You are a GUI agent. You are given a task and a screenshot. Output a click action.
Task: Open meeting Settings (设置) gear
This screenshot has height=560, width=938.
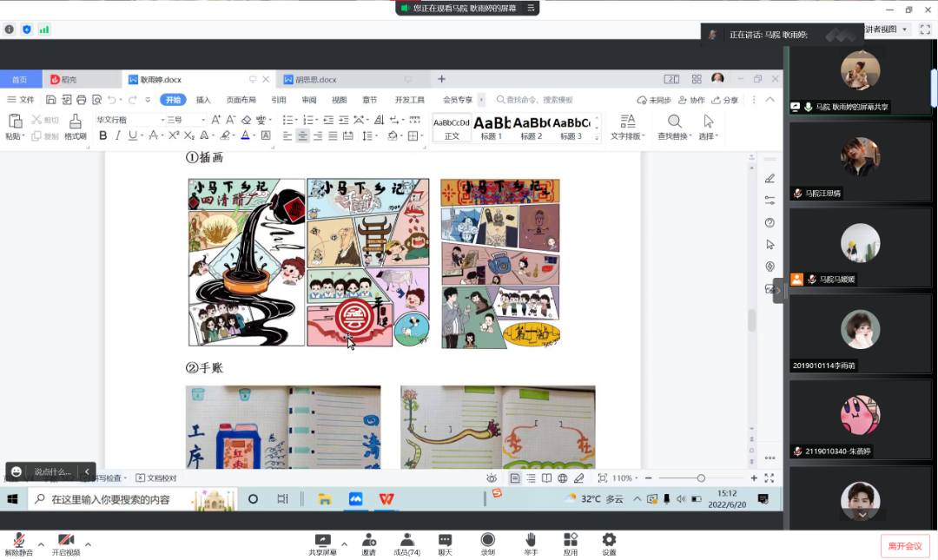(x=609, y=544)
